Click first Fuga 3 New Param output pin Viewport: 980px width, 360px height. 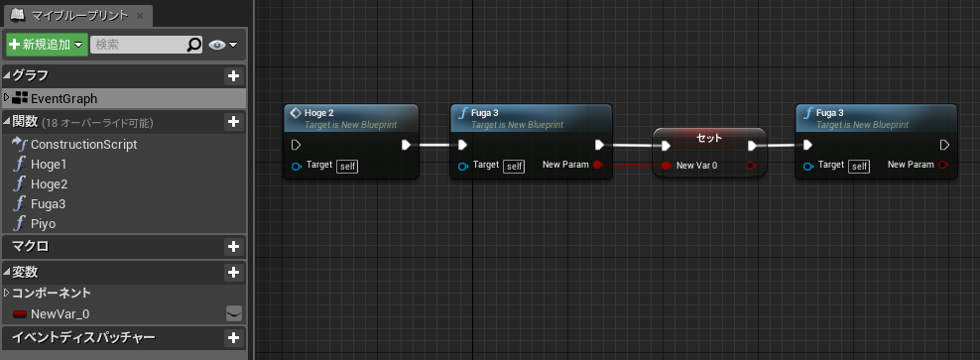click(x=598, y=165)
